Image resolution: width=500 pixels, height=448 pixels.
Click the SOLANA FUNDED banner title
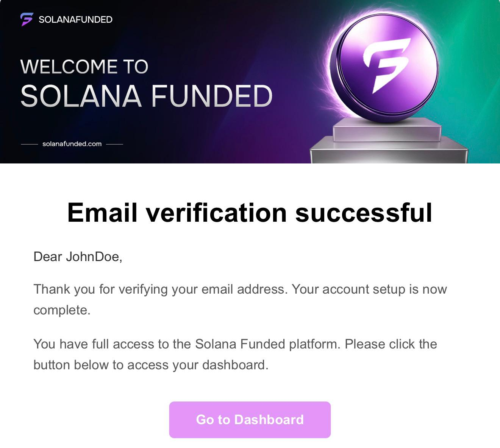(146, 95)
